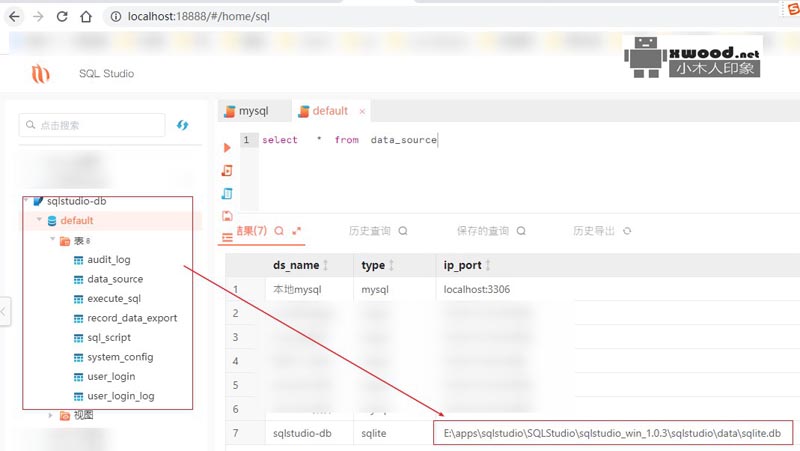Open the user_login table
Screen dimensions: 800x451
coord(111,377)
